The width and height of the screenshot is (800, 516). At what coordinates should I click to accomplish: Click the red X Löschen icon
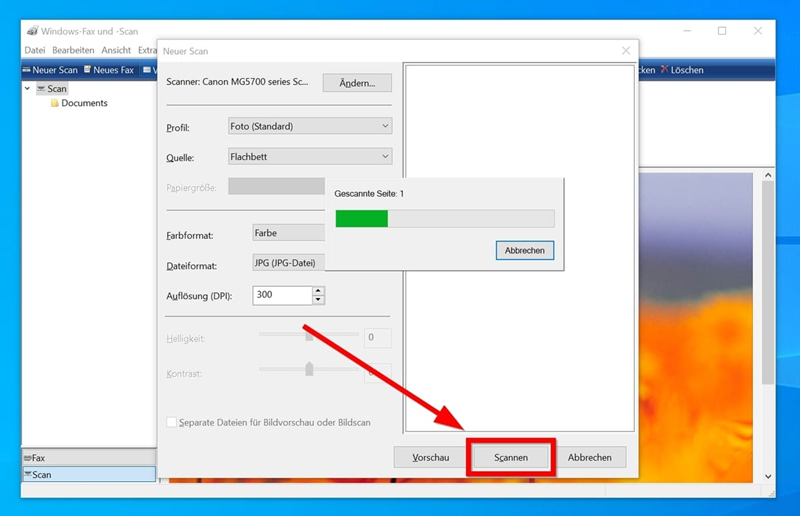pyautogui.click(x=664, y=70)
